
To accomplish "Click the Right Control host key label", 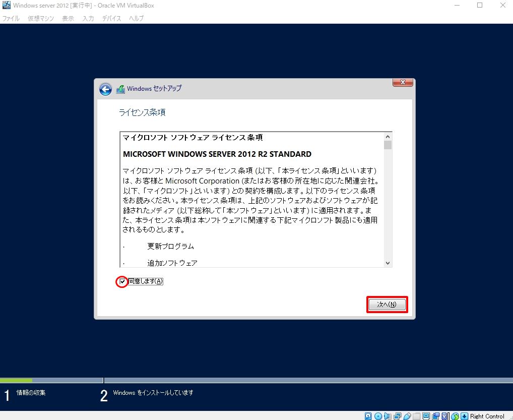I will click(x=487, y=416).
